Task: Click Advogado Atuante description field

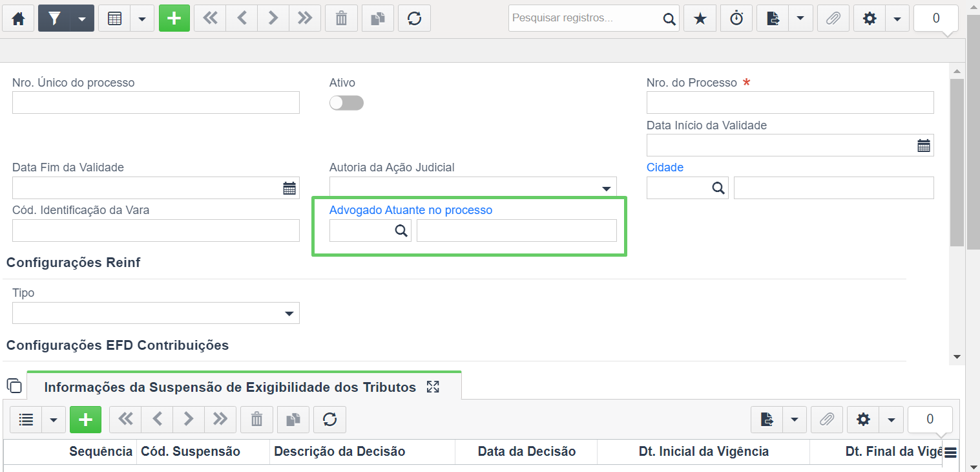Action: point(517,230)
